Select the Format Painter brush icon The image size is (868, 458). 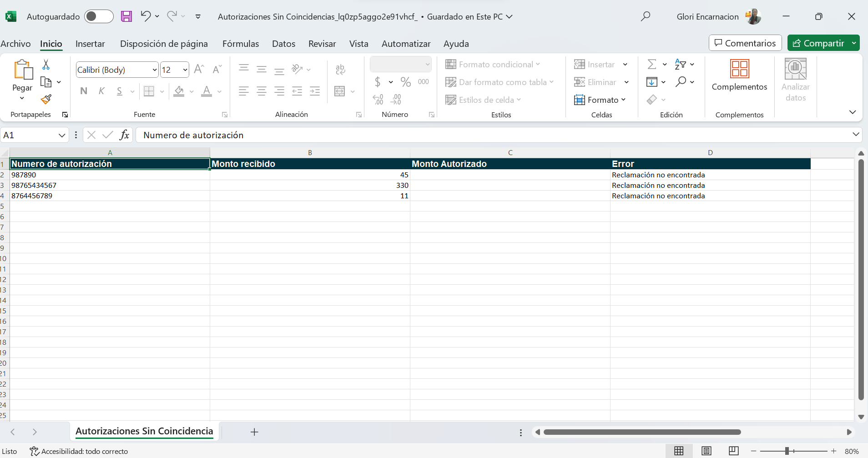coord(46,99)
